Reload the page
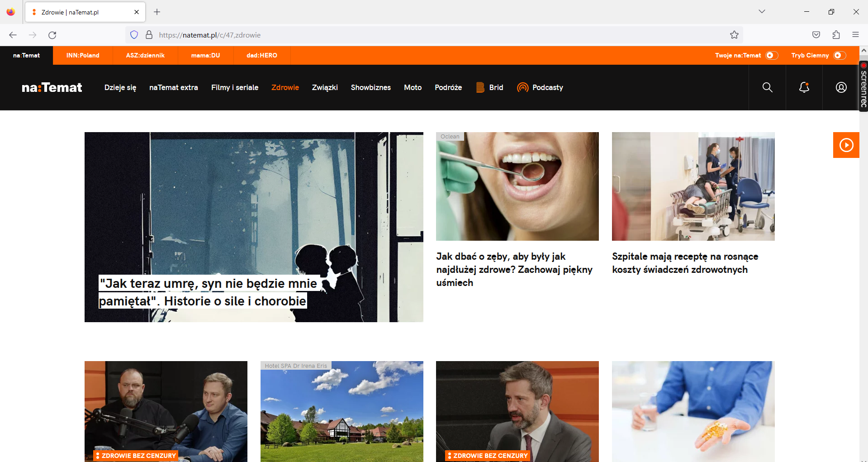868x462 pixels. point(52,35)
